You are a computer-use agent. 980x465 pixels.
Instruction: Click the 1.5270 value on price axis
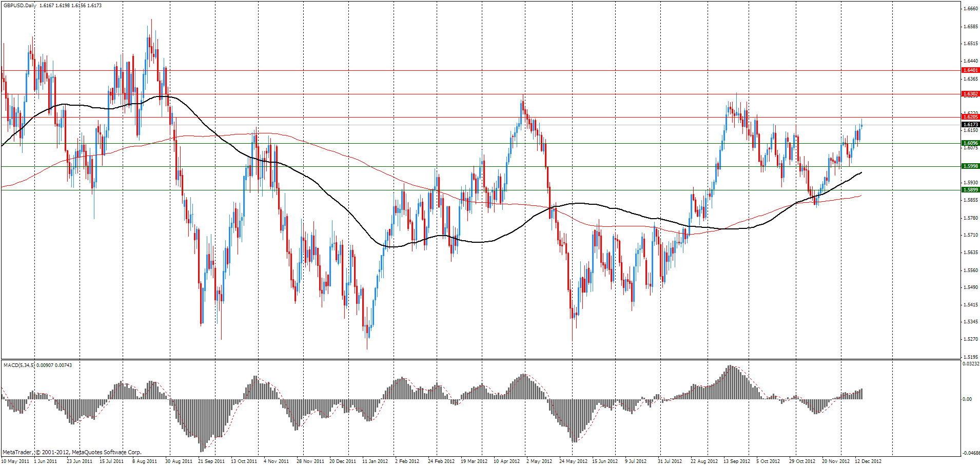[970, 339]
